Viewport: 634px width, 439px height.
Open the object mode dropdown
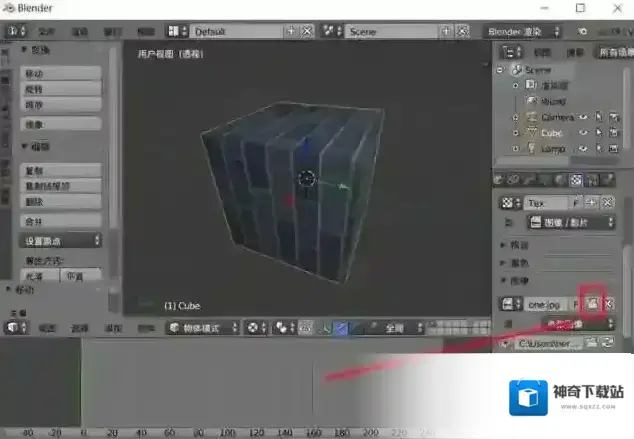[x=204, y=327]
